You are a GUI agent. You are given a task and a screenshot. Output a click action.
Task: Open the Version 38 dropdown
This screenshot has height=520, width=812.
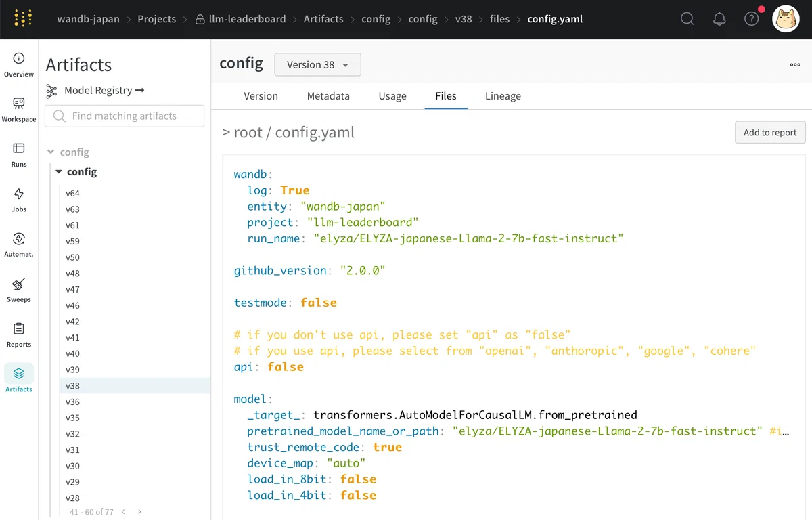click(x=317, y=65)
